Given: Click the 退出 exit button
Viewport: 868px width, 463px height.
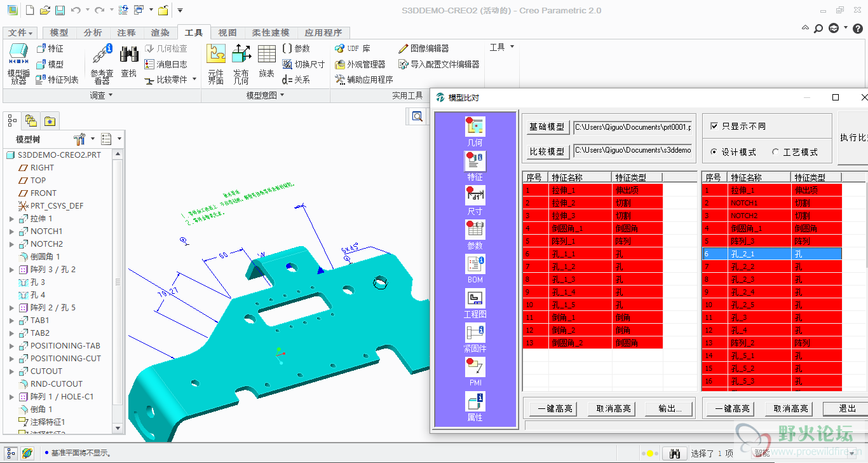Looking at the screenshot, I should tap(847, 408).
